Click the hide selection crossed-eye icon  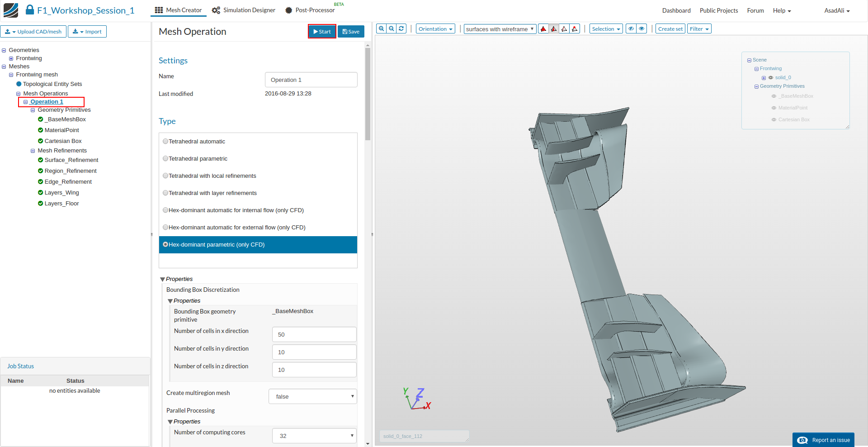[x=631, y=29]
